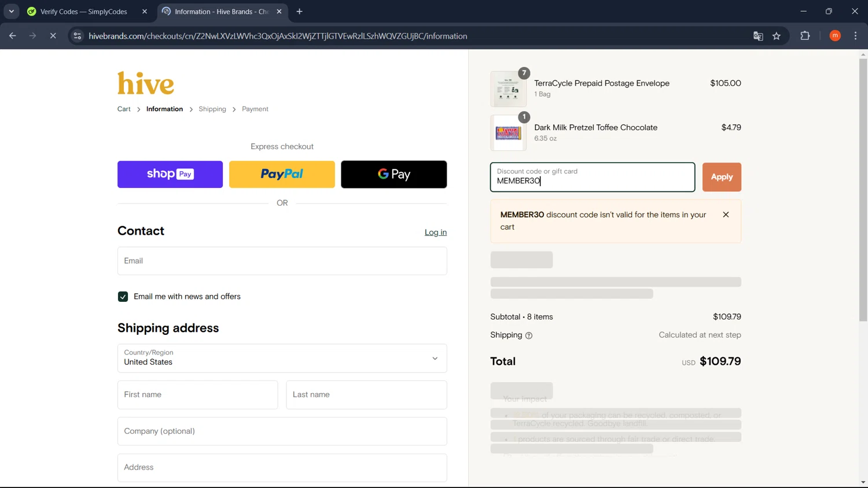Apply the discount code
Image resolution: width=868 pixels, height=488 pixels.
[x=722, y=177]
